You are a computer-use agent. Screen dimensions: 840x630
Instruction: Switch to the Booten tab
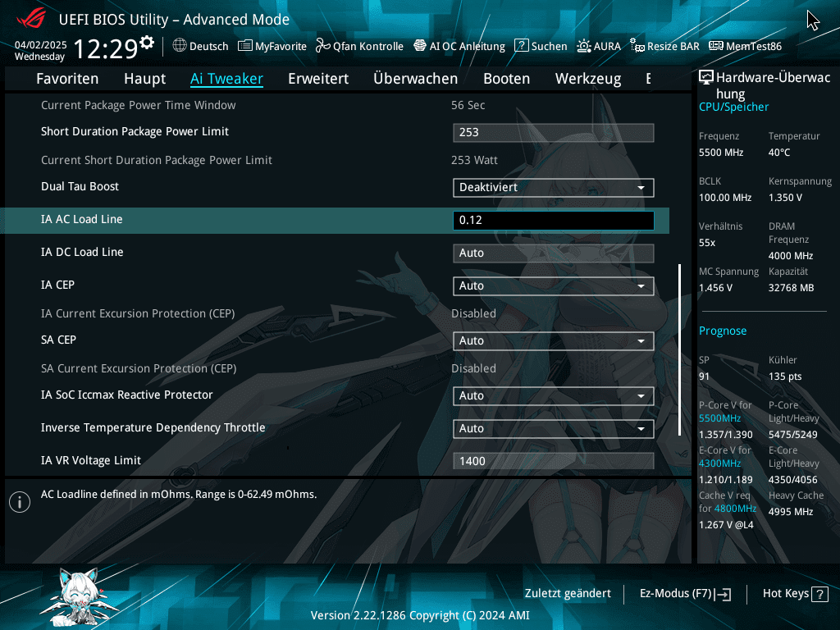(x=506, y=79)
